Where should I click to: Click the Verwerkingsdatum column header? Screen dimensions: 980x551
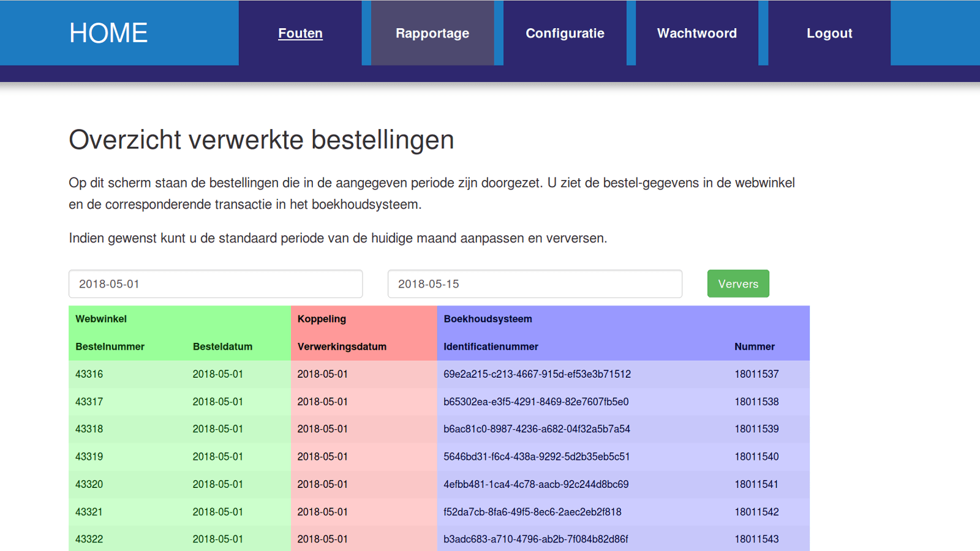[x=342, y=347]
